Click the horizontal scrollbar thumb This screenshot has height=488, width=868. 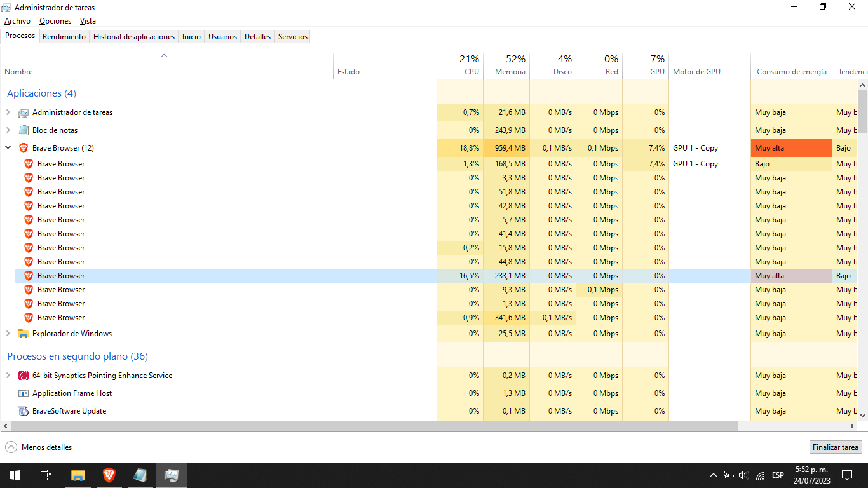[x=375, y=426]
